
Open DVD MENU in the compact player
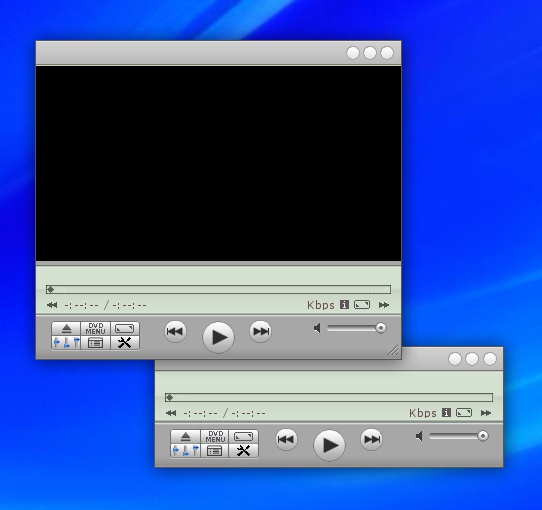point(215,436)
